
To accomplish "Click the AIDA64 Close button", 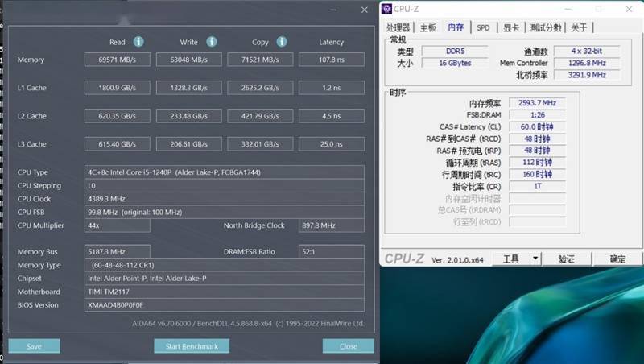I will (x=349, y=346).
